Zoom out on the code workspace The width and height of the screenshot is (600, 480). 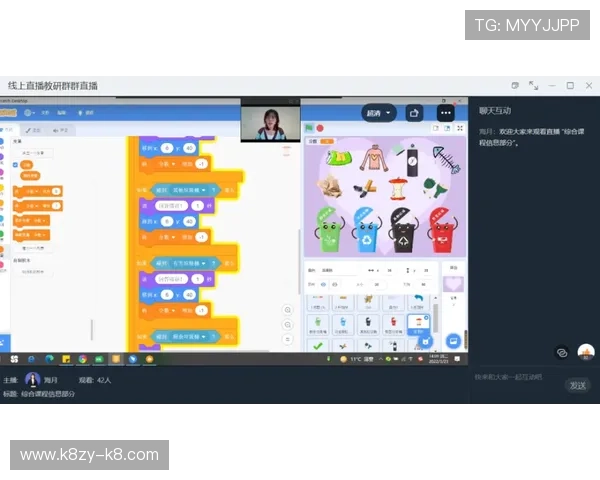(288, 327)
